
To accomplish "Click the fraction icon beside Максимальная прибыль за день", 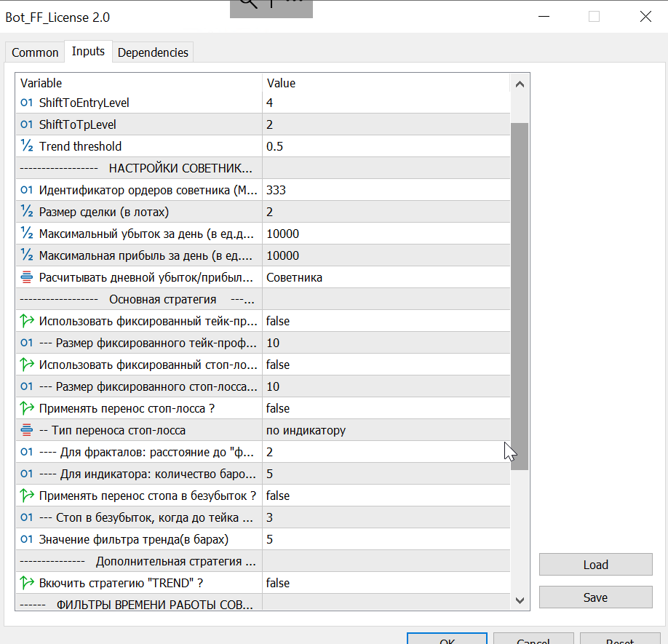I will tap(26, 255).
